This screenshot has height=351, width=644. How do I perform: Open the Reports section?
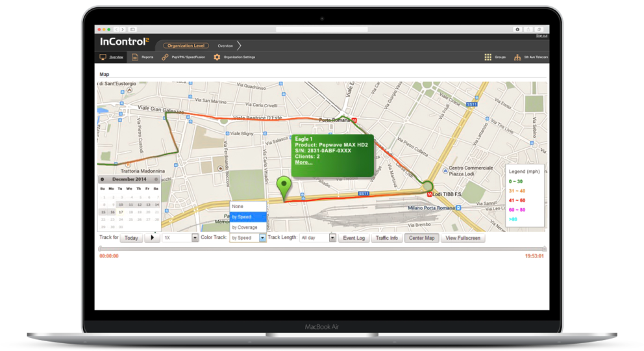142,57
